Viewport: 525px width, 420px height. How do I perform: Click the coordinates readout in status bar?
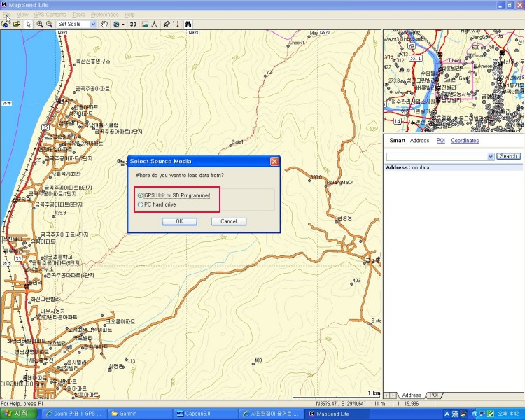340,404
